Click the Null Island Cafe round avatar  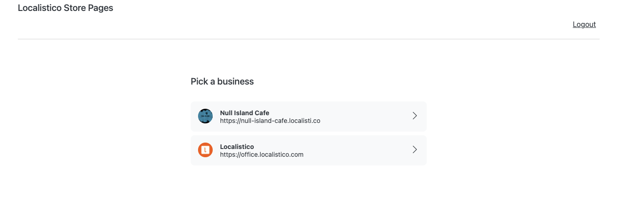pyautogui.click(x=205, y=116)
